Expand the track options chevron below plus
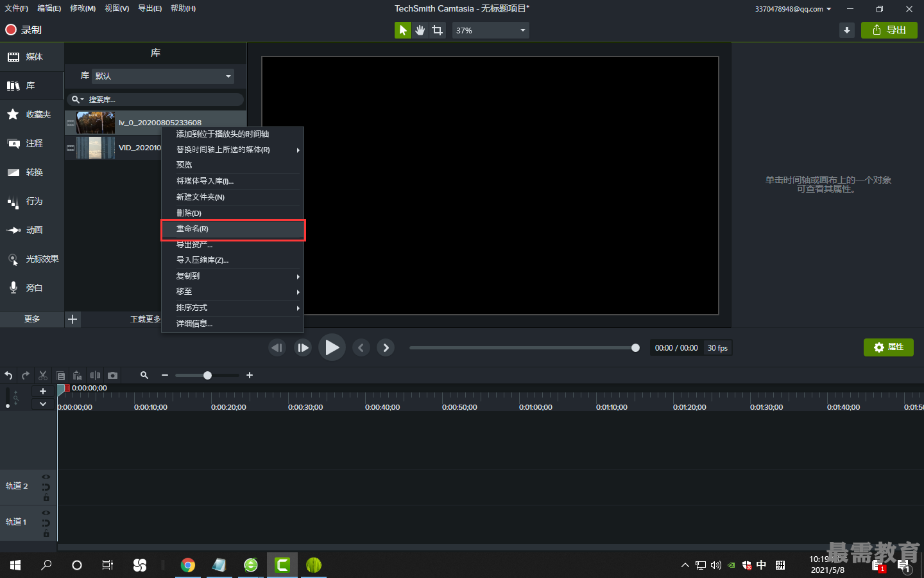The height and width of the screenshot is (578, 924). 43,404
